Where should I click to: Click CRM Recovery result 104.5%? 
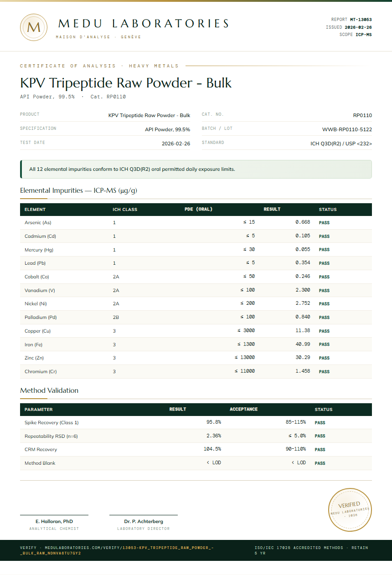click(212, 449)
